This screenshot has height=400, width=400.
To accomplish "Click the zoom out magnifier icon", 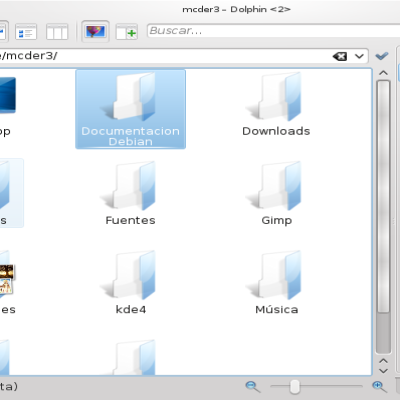I will click(253, 387).
